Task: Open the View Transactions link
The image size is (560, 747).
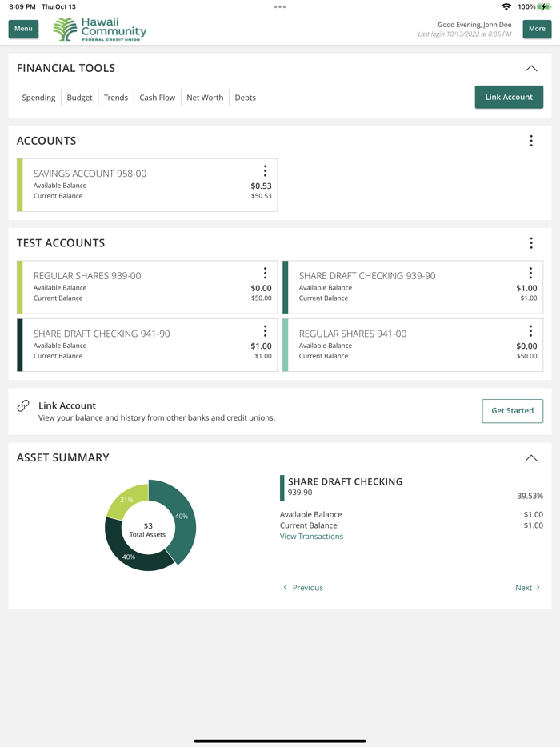Action: point(311,537)
